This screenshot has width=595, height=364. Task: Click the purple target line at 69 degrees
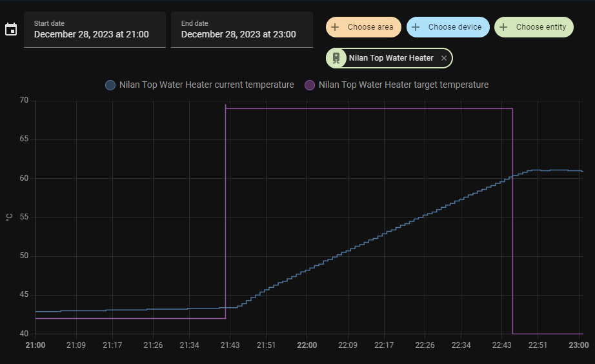click(368, 108)
